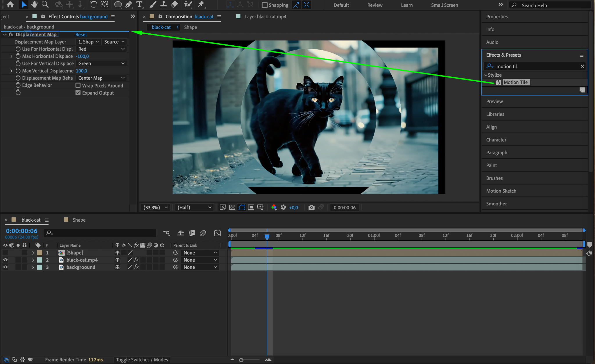The image size is (595, 364).
Task: Uncheck the Expand Output checkbox
Action: click(78, 93)
